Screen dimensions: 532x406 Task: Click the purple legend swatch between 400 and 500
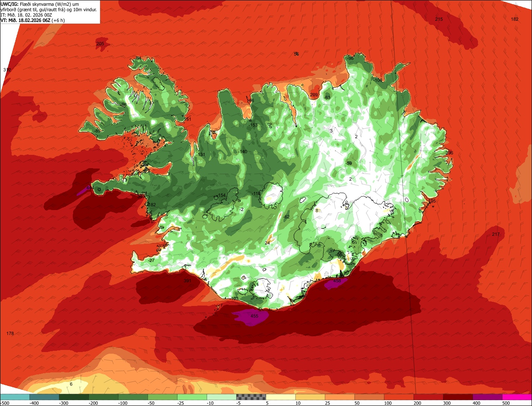(x=487, y=397)
